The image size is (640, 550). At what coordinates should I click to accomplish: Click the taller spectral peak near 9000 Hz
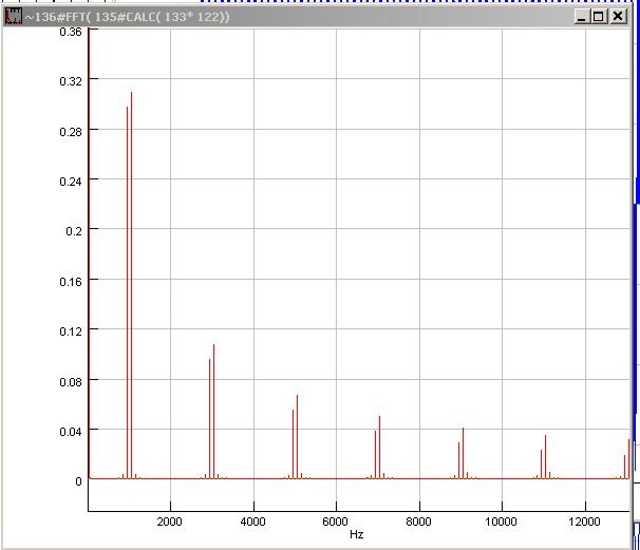(x=463, y=453)
